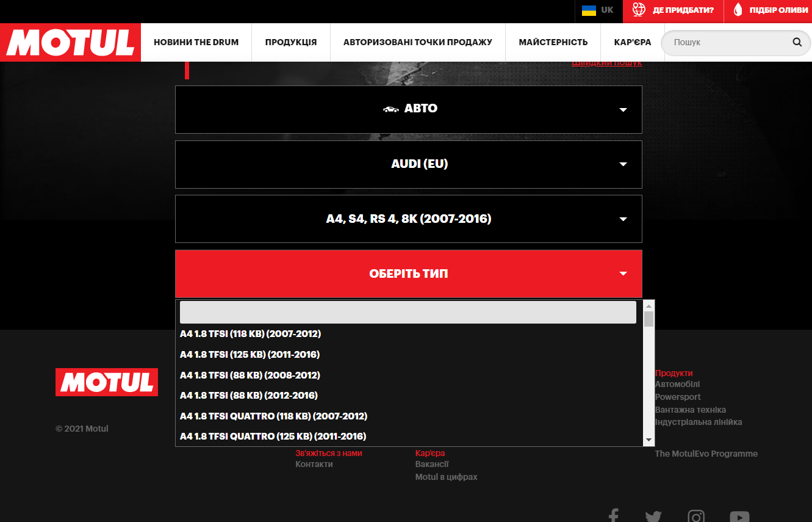Open the Контакти footer link

tap(314, 464)
